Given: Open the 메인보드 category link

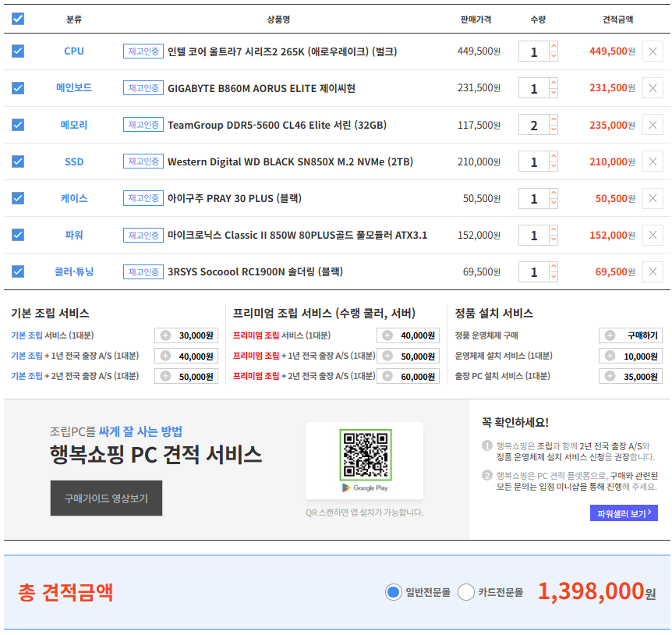Looking at the screenshot, I should click(74, 88).
